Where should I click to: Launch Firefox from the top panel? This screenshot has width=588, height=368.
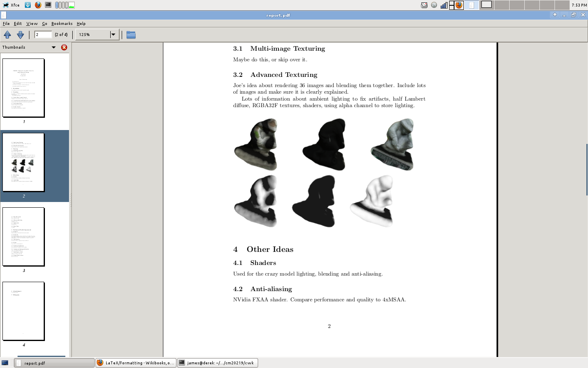[x=38, y=5]
